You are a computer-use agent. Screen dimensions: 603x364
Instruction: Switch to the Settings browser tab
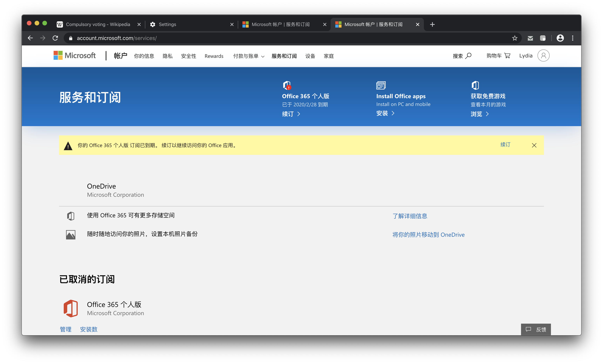click(x=167, y=24)
